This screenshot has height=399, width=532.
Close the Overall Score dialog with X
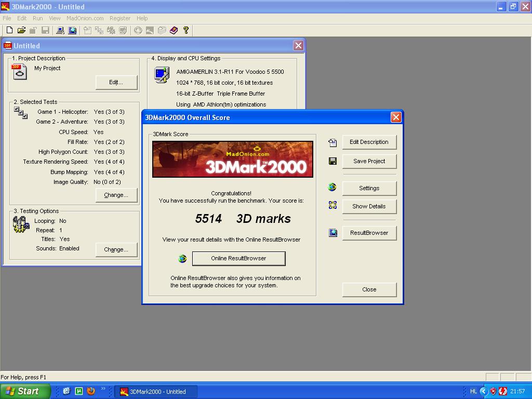pyautogui.click(x=395, y=117)
